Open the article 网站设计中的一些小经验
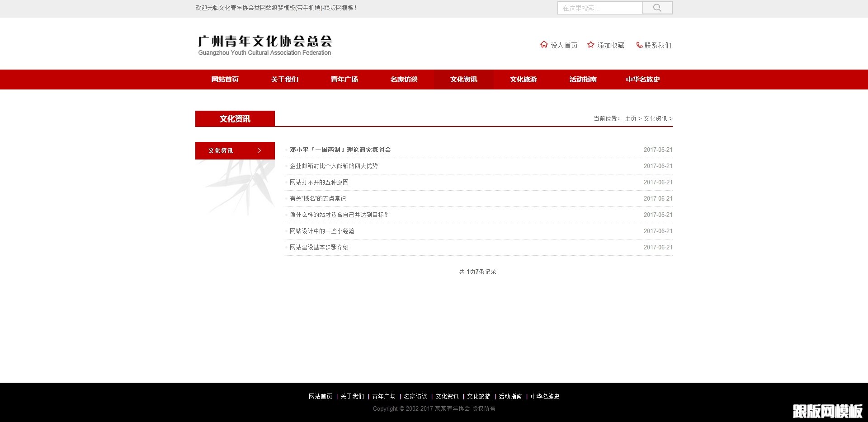The height and width of the screenshot is (422, 868). tap(322, 231)
